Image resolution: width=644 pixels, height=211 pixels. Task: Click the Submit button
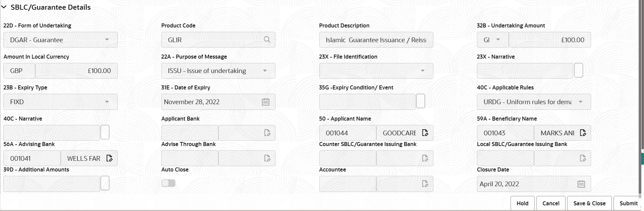(x=628, y=203)
